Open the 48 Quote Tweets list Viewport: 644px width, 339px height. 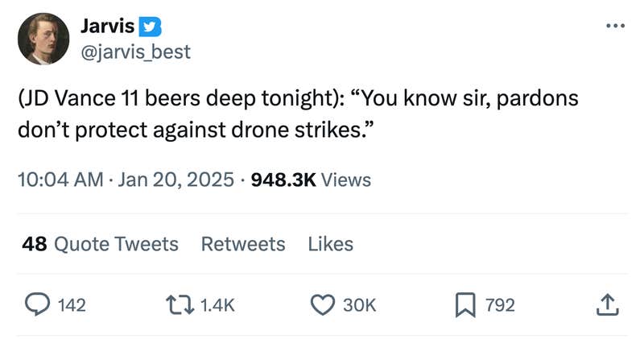(x=101, y=243)
